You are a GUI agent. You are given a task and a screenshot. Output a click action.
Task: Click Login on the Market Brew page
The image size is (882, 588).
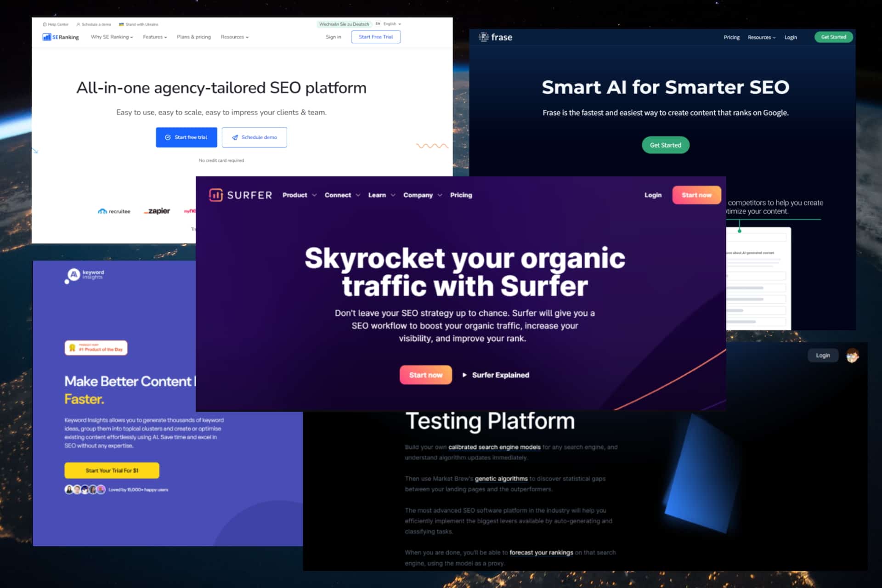click(x=823, y=356)
